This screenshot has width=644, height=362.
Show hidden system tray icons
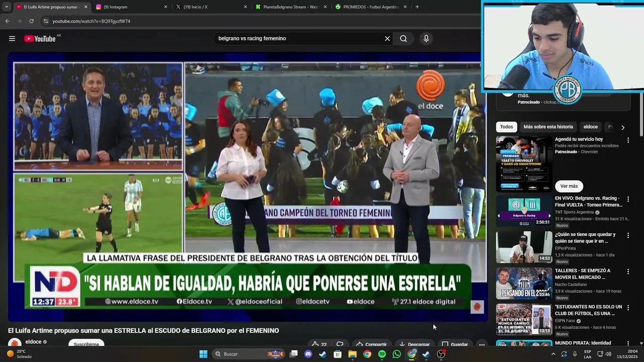(x=553, y=354)
